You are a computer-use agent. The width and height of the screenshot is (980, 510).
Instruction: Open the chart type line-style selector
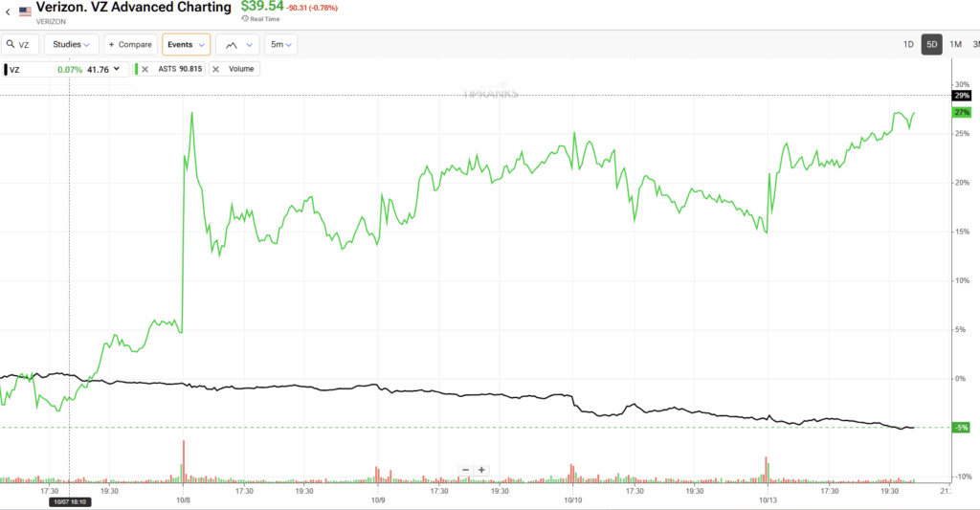(237, 45)
